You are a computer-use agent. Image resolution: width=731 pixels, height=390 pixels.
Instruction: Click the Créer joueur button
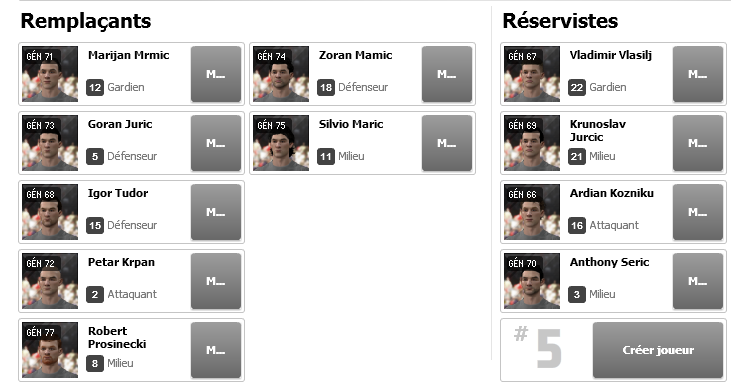pyautogui.click(x=658, y=350)
